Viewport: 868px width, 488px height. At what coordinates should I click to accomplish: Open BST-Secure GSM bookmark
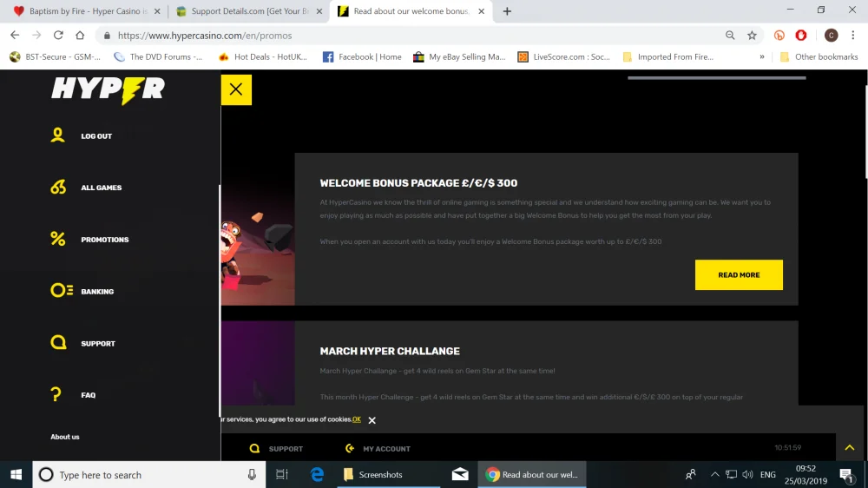coord(55,56)
